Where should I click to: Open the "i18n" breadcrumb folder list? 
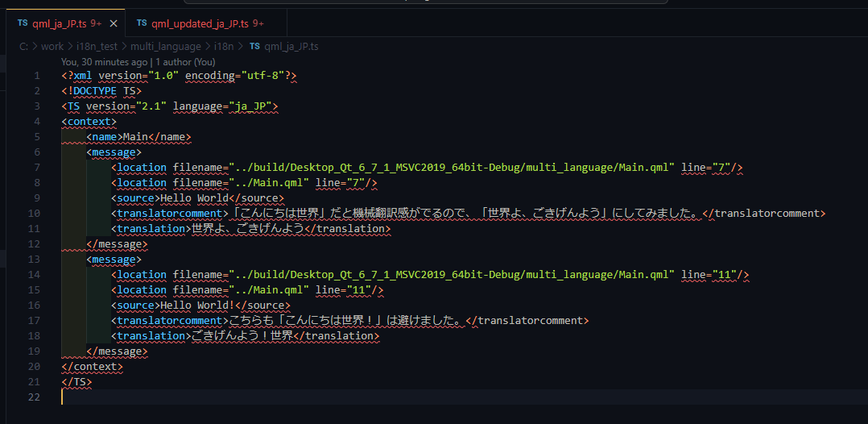click(225, 46)
